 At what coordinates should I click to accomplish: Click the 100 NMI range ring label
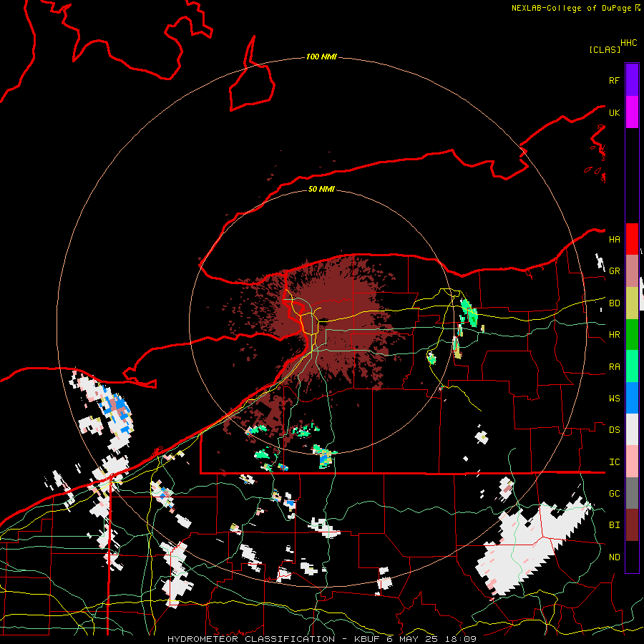(x=321, y=57)
